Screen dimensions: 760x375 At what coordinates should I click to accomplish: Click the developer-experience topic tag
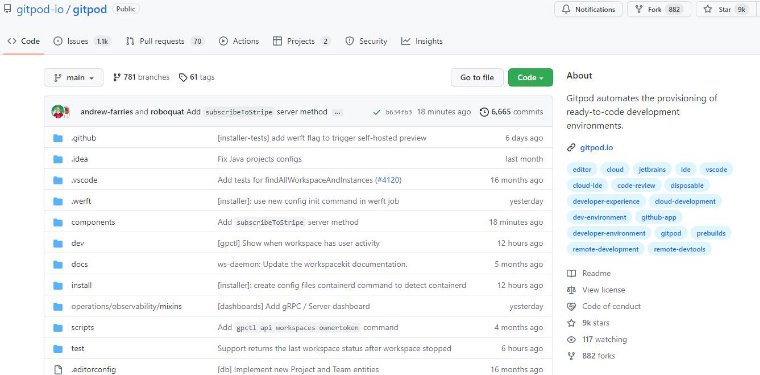coord(606,202)
